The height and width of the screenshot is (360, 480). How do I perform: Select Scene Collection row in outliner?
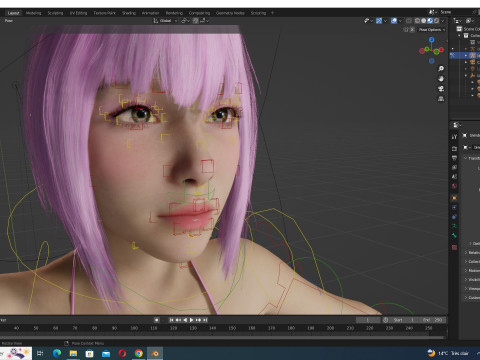pyautogui.click(x=468, y=29)
